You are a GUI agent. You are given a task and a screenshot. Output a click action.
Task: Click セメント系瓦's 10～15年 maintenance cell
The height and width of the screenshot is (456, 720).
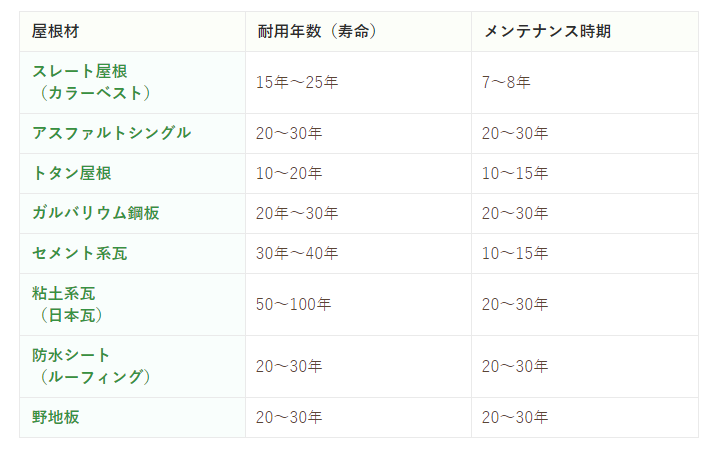point(515,253)
